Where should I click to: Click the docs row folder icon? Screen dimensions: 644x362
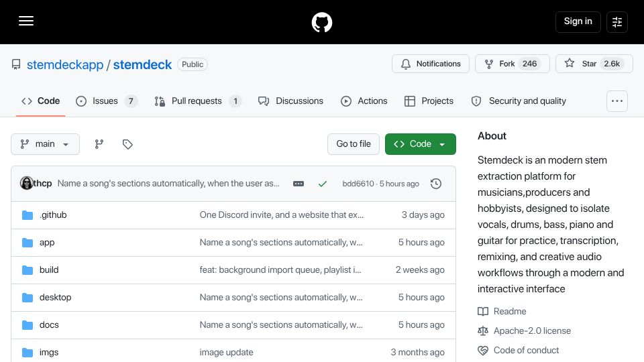[x=28, y=325]
